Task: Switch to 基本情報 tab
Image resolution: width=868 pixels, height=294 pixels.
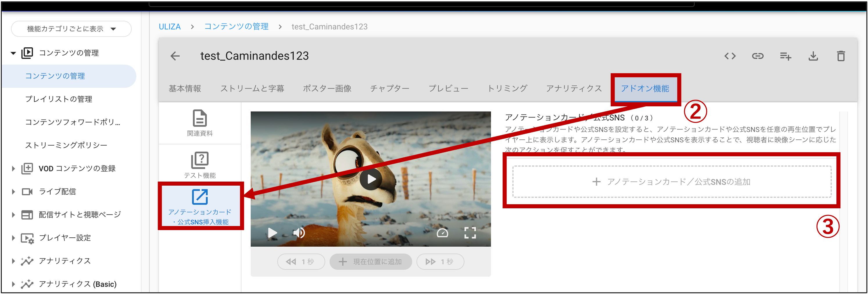Action: tap(185, 88)
